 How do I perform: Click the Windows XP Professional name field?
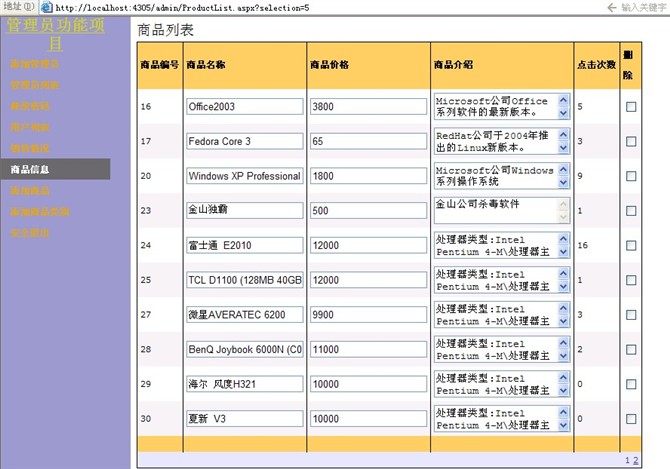pos(245,176)
